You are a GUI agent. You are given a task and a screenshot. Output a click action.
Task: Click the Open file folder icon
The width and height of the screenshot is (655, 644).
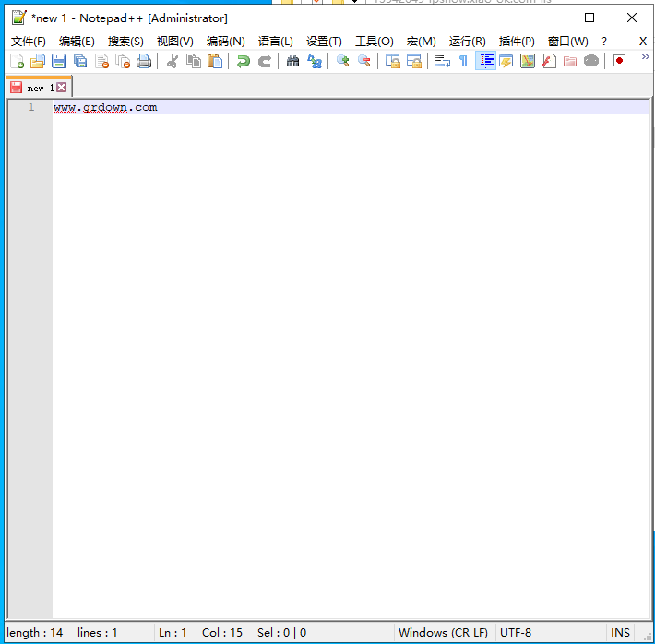tap(38, 61)
